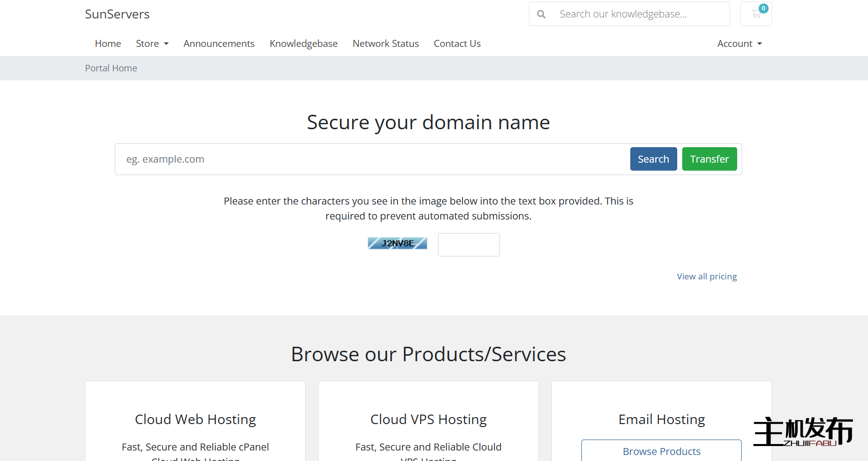Click the magnifier icon in knowledgebase search
Image resolution: width=868 pixels, height=461 pixels.
tap(541, 14)
